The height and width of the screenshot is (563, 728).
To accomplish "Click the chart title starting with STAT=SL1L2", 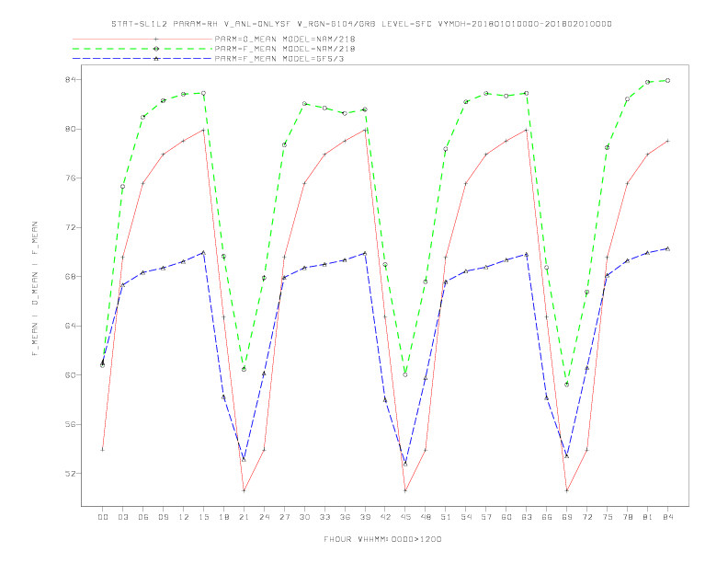I will point(361,24).
